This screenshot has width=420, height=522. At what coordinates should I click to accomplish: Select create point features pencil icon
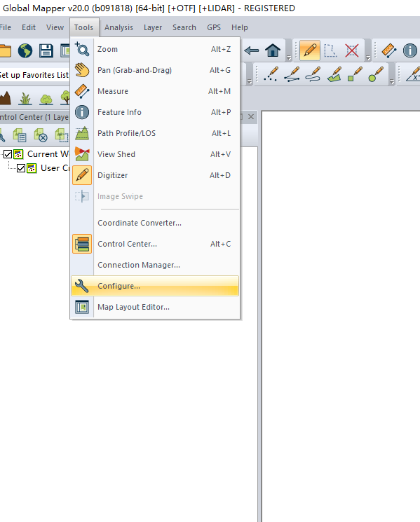[x=271, y=74]
